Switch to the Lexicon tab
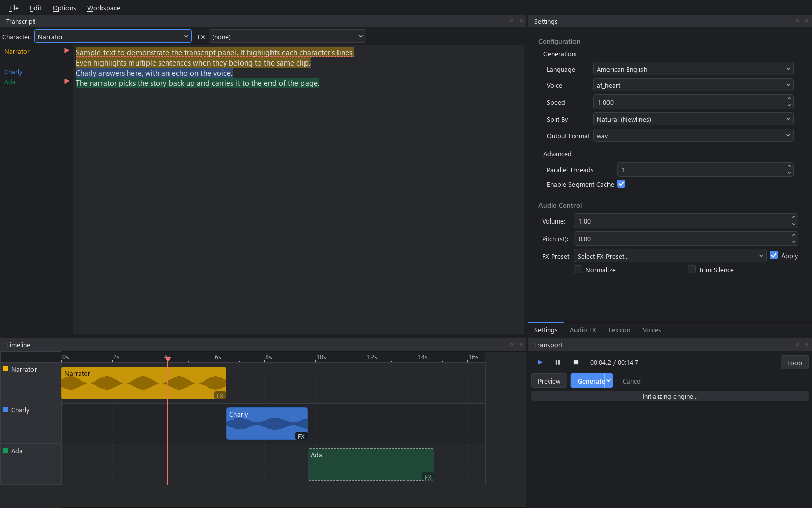 619,330
